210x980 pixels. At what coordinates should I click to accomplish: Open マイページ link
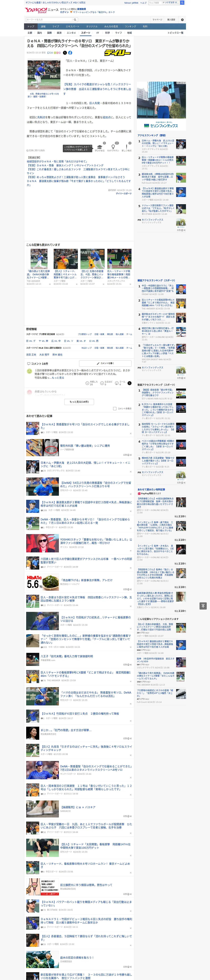click(x=157, y=19)
